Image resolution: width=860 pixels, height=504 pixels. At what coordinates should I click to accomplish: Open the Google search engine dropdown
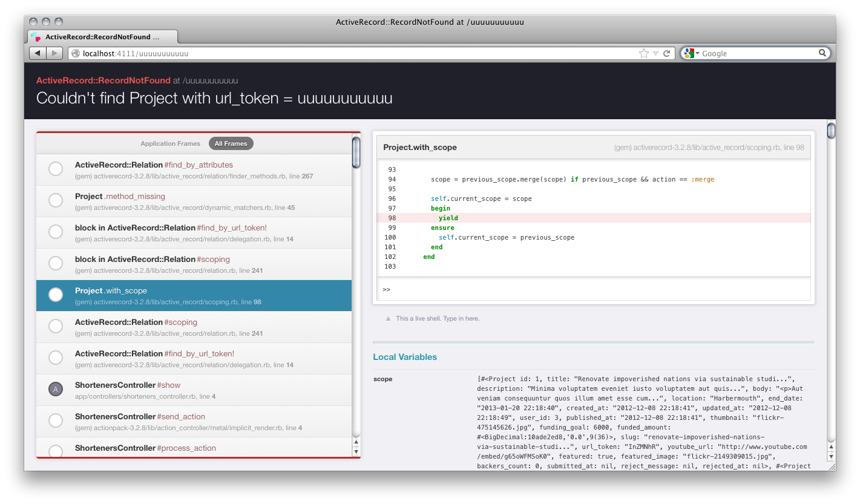coord(692,53)
